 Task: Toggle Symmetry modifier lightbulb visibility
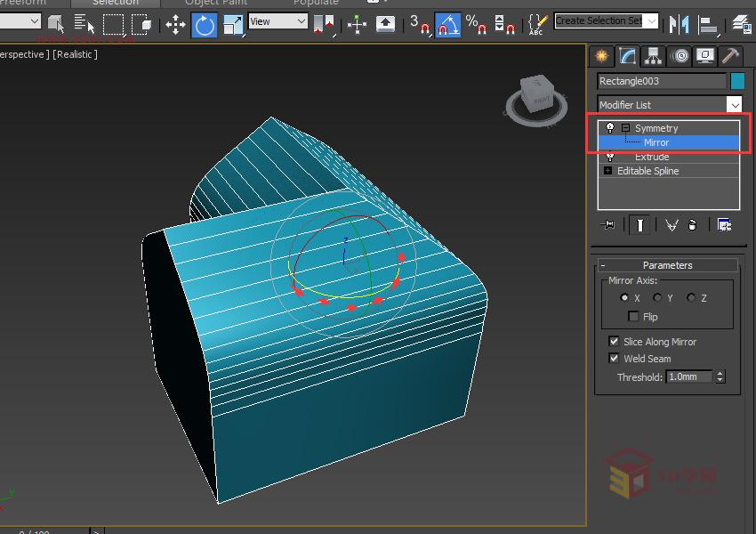pos(609,128)
